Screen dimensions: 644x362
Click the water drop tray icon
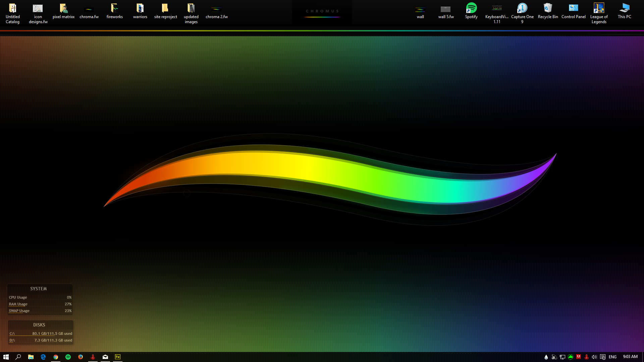click(546, 357)
